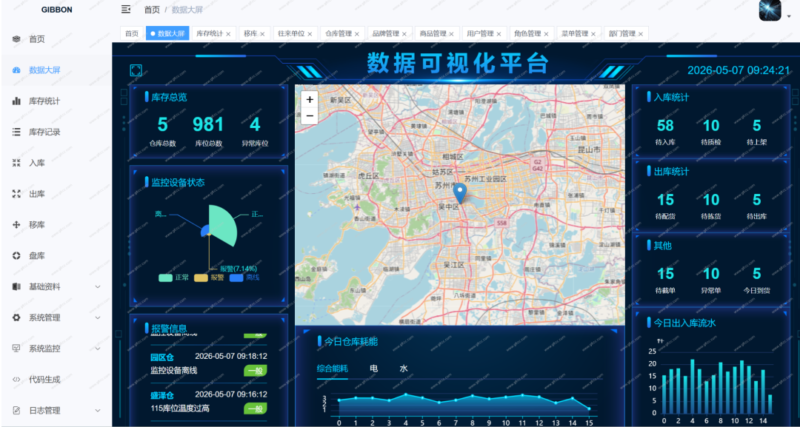Click 待配货 value 15
This screenshot has width=800, height=427.
(665, 199)
